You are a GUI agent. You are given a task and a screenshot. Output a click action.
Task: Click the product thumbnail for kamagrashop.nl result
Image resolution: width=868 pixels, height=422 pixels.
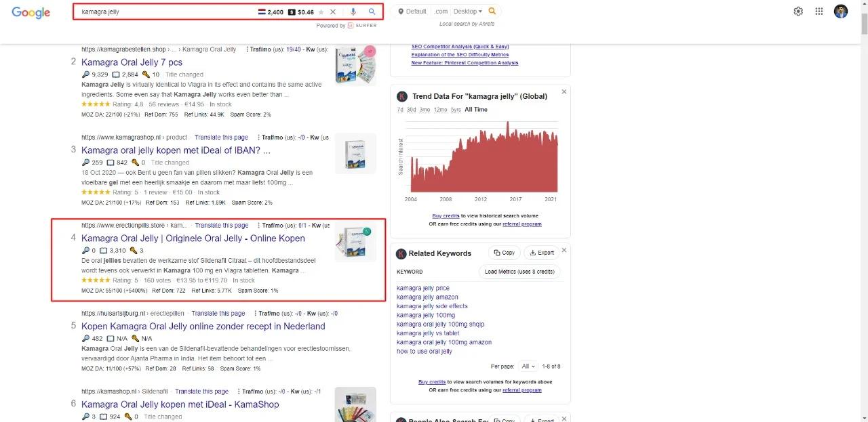[x=355, y=153]
